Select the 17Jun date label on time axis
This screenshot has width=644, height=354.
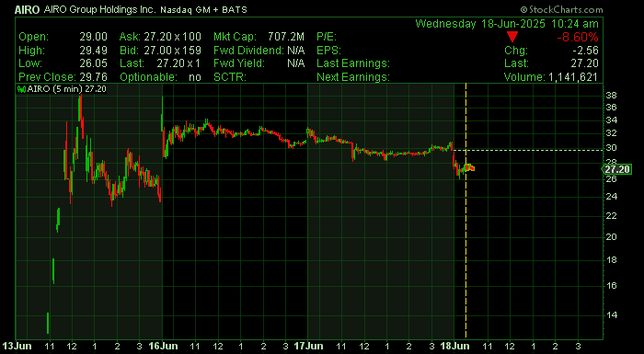pyautogui.click(x=308, y=346)
